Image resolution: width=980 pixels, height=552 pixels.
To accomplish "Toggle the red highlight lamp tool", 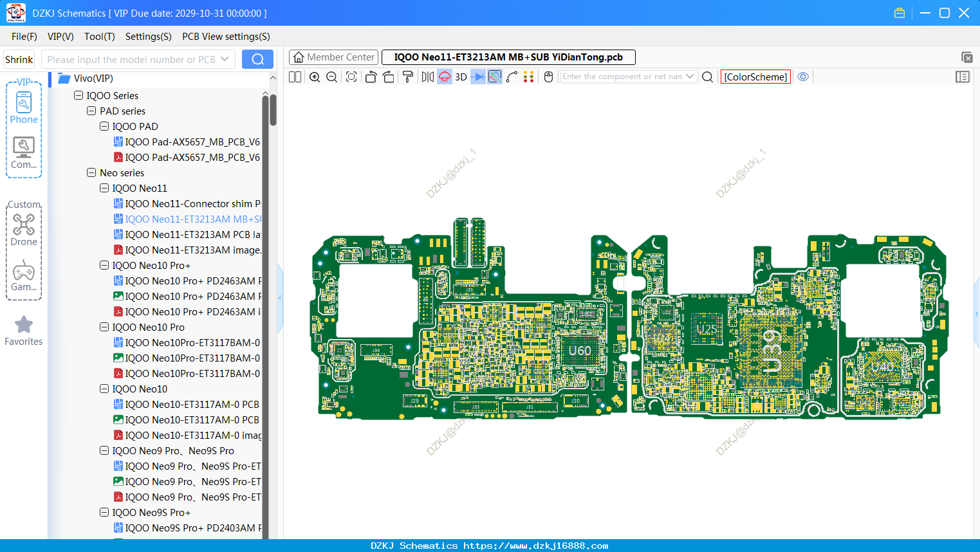I will pyautogui.click(x=445, y=77).
